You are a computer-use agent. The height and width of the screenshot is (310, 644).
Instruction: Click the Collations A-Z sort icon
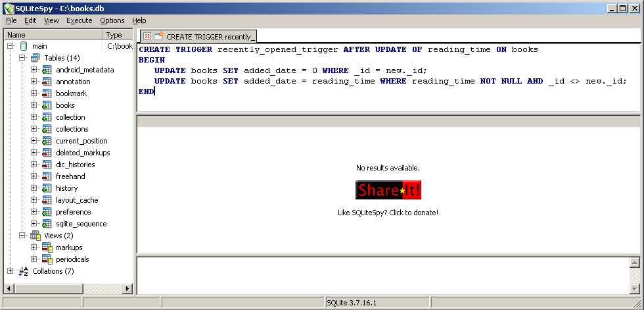[24, 271]
